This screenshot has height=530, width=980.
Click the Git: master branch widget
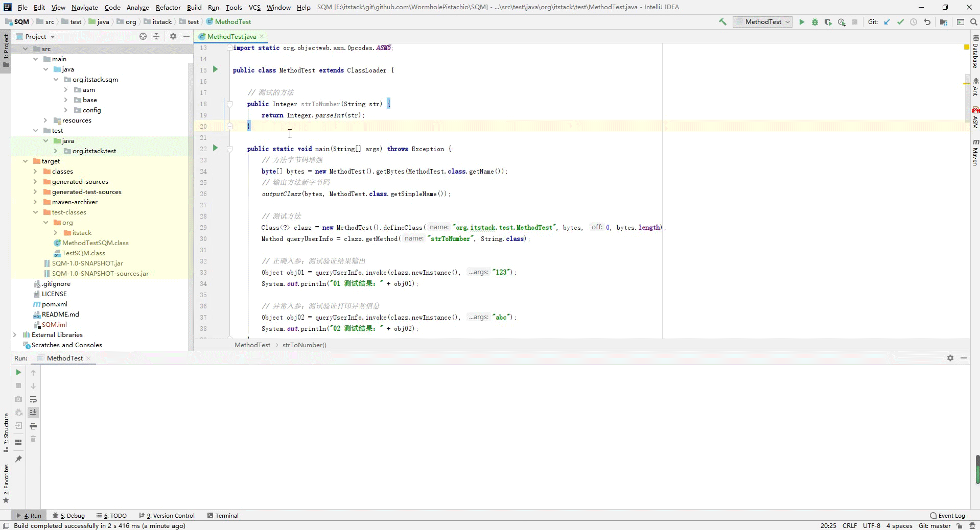(x=935, y=526)
